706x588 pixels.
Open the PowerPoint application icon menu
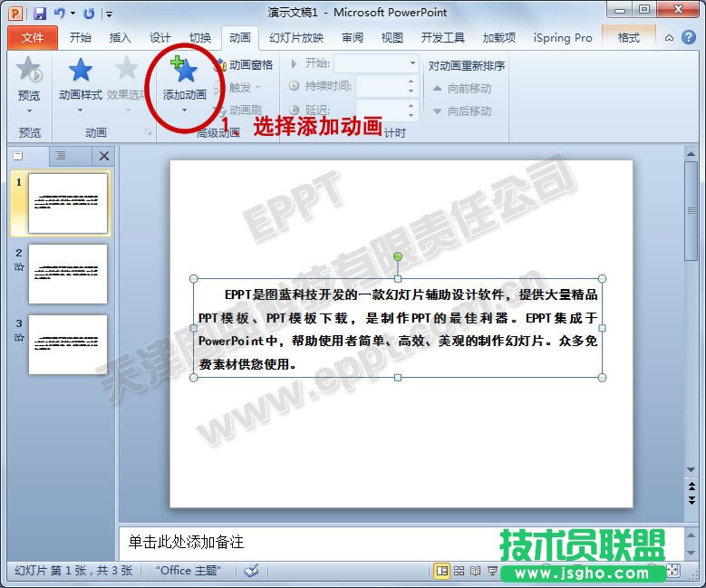[15, 14]
